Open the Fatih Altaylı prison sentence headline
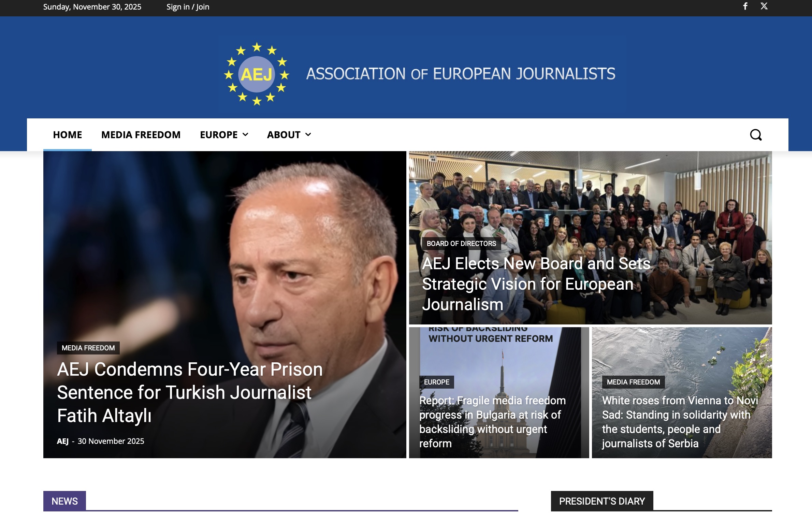812x522 pixels. click(x=190, y=392)
